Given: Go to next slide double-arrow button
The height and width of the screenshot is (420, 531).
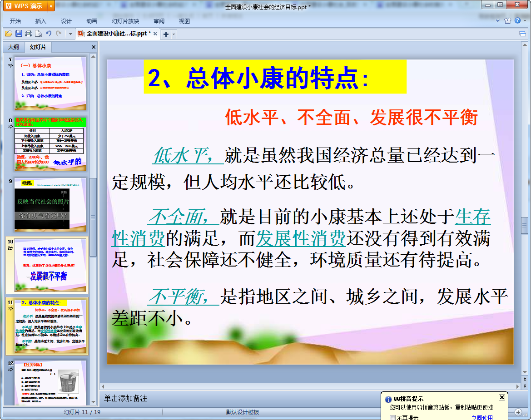Looking at the screenshot, I should pos(525,386).
